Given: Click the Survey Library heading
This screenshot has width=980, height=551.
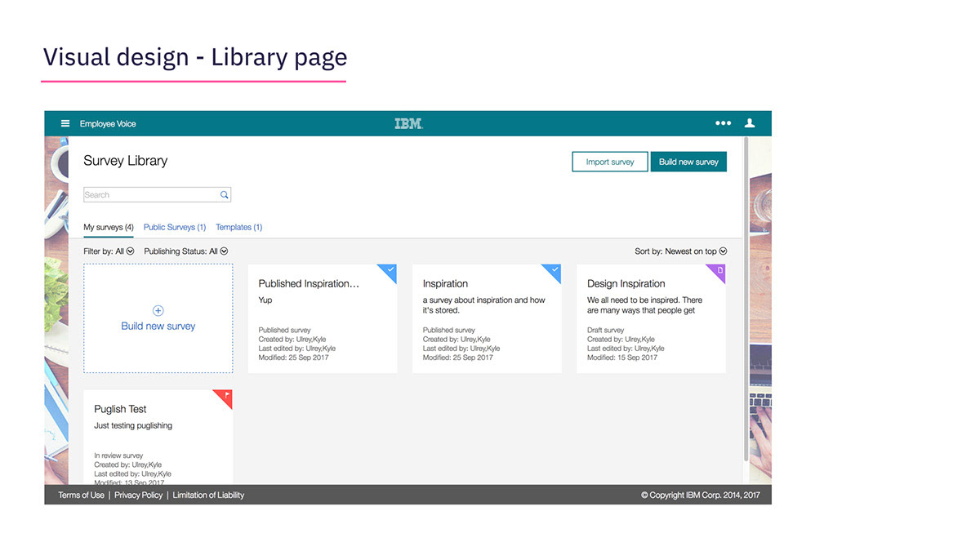Looking at the screenshot, I should pos(125,161).
